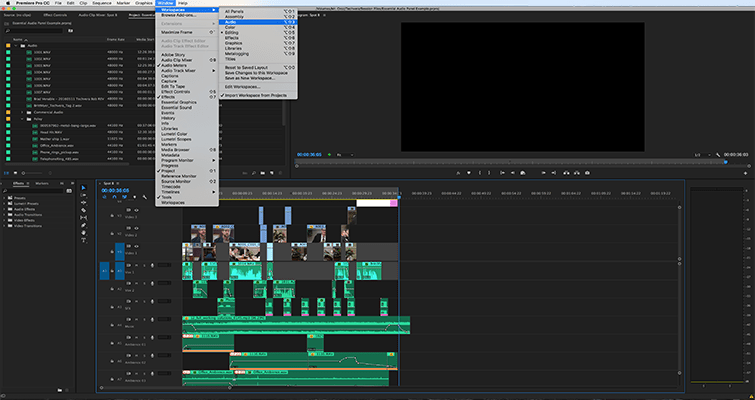Image resolution: width=755 pixels, height=400 pixels.
Task: Select the Selection arrow tool
Action: (x=84, y=187)
